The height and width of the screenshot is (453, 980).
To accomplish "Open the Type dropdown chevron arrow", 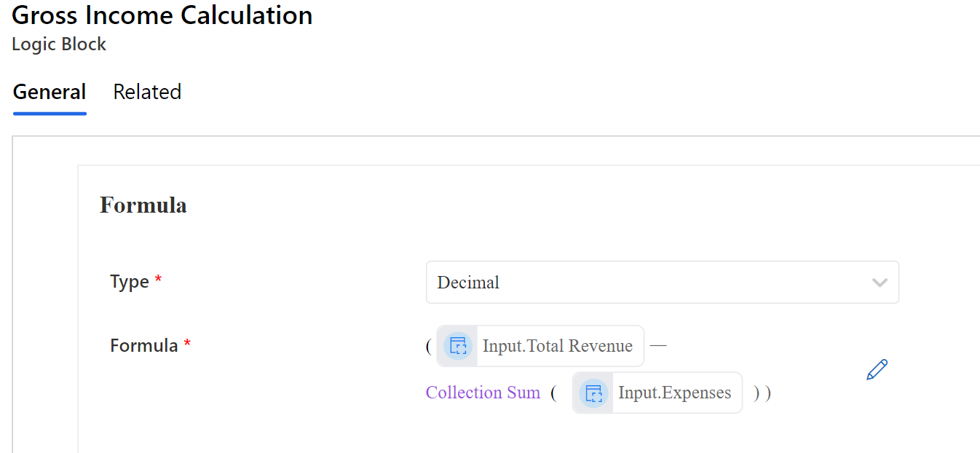I will 880,283.
